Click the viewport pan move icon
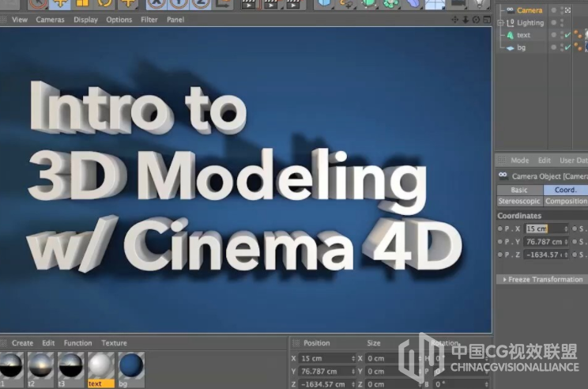 click(x=455, y=20)
